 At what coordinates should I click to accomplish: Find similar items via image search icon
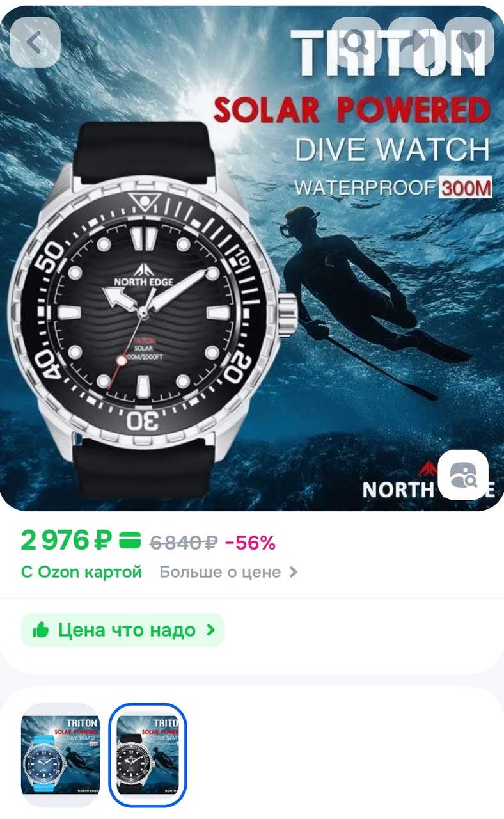(x=463, y=475)
